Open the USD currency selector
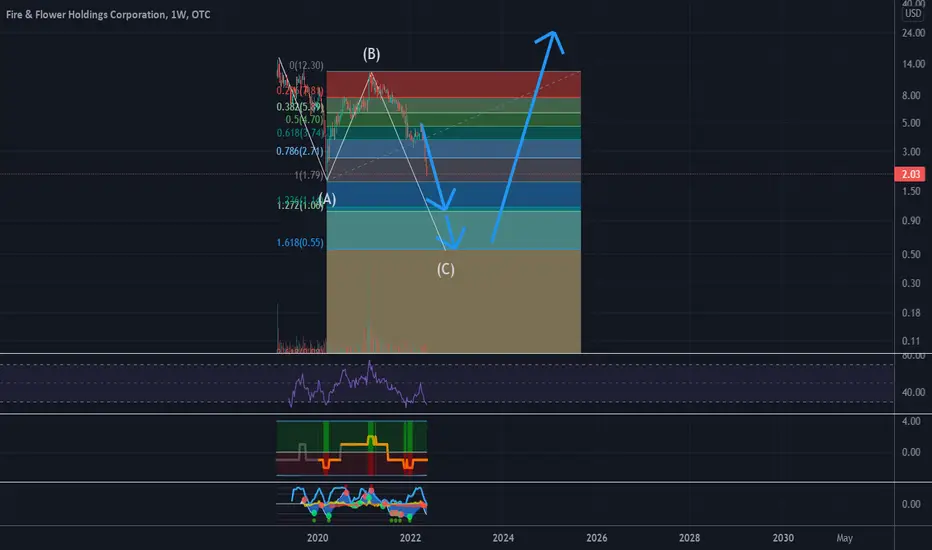The width and height of the screenshot is (932, 550). [x=912, y=14]
